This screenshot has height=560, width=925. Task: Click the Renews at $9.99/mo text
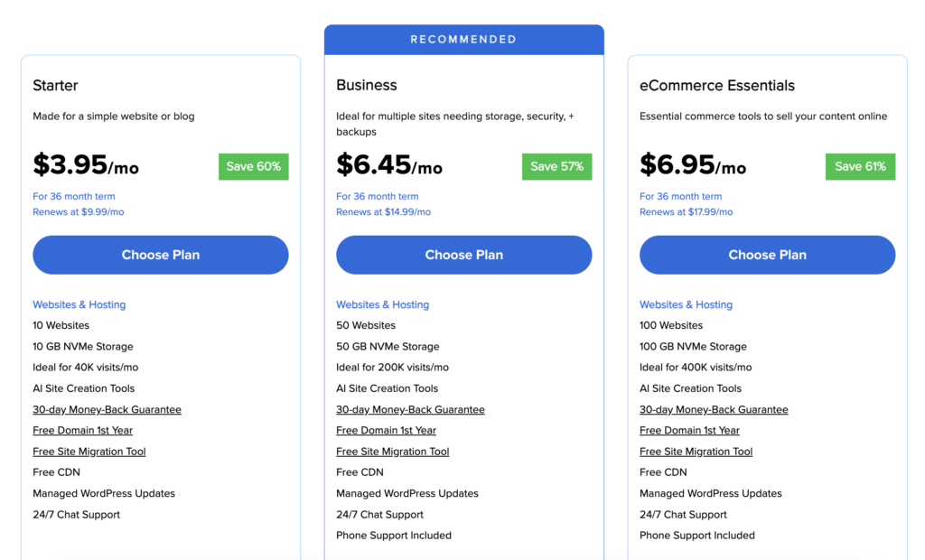(x=78, y=212)
